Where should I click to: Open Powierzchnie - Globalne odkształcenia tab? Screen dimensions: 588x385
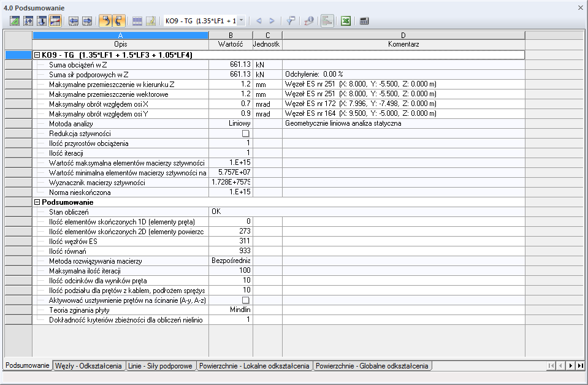pyautogui.click(x=372, y=366)
